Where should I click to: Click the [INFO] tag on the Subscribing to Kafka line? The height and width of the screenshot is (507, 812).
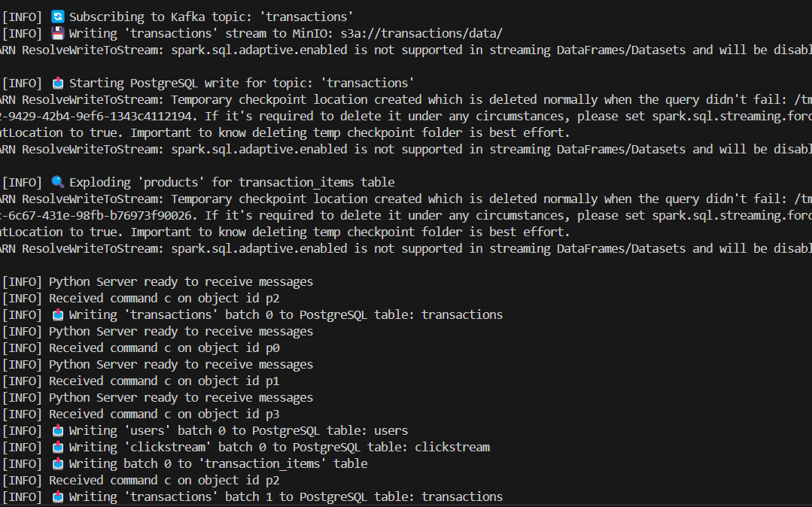pyautogui.click(x=23, y=17)
